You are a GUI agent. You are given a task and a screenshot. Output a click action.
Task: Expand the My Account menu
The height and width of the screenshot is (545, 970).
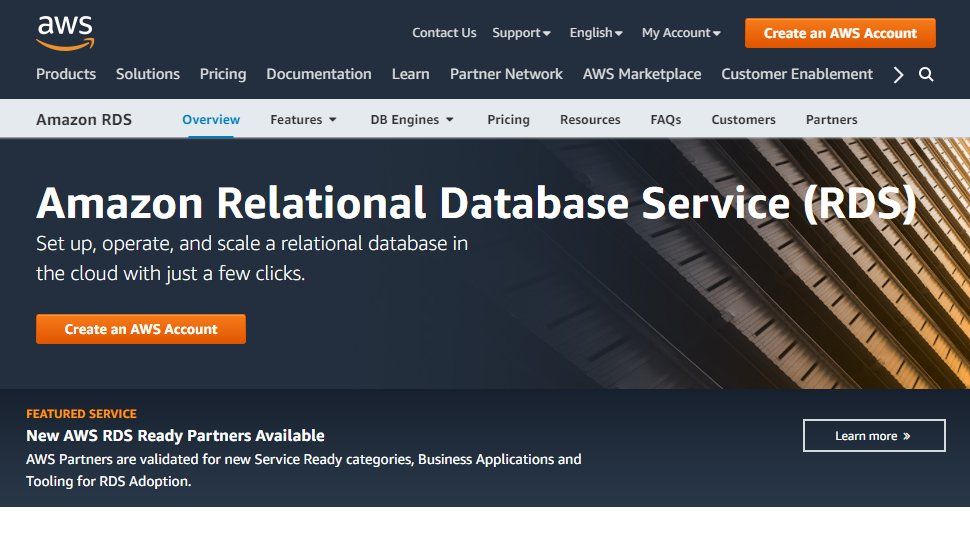(x=681, y=33)
